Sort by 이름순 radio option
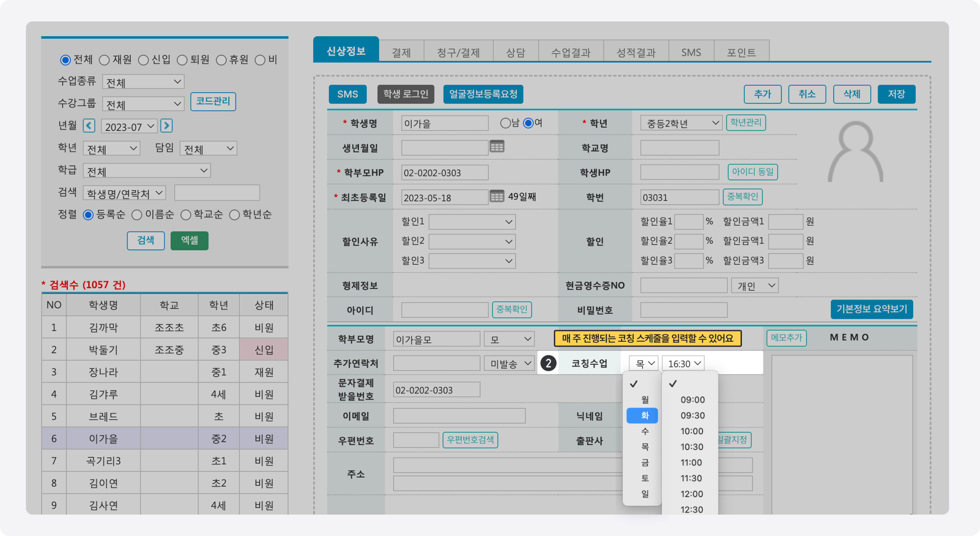The image size is (980, 536). (x=137, y=215)
